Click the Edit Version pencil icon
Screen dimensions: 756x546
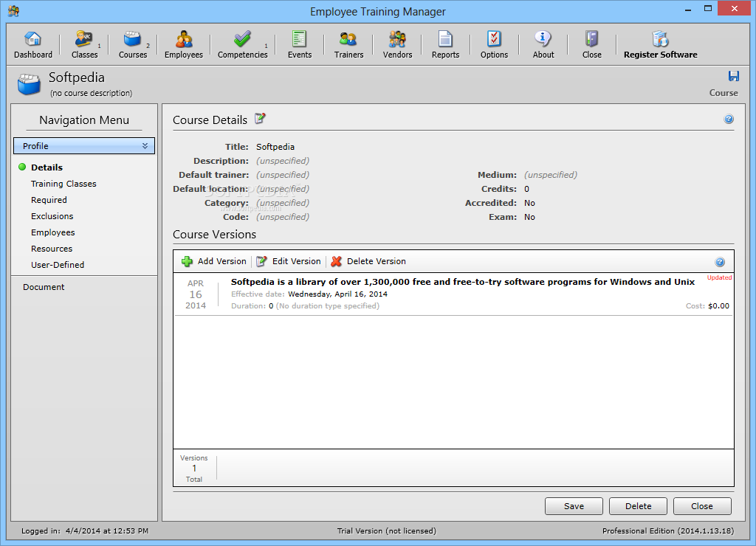[x=261, y=261]
